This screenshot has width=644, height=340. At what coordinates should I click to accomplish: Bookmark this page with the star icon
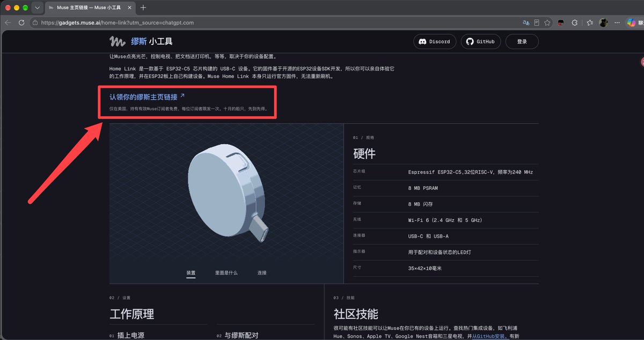coord(547,23)
